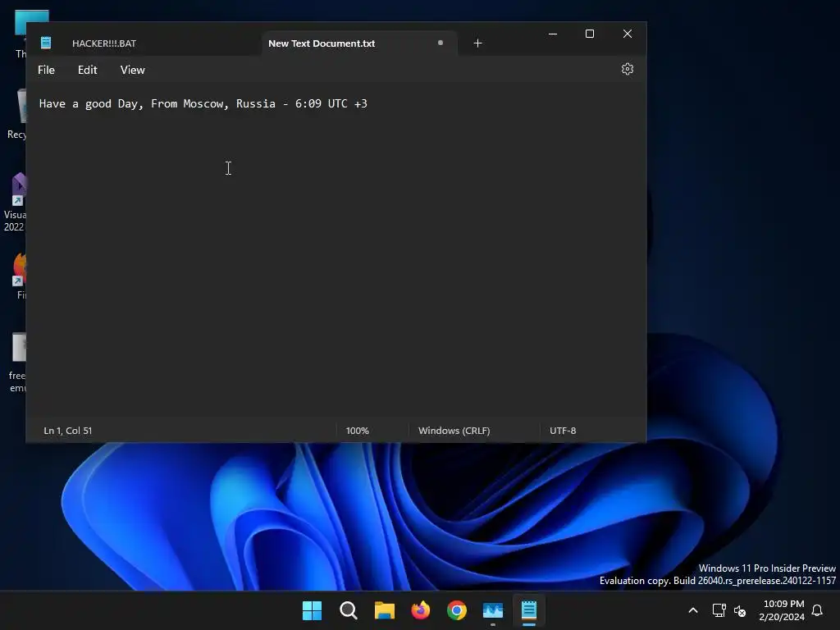840x630 pixels.
Task: Open the Resource Monitor taskbar app
Action: point(493,610)
